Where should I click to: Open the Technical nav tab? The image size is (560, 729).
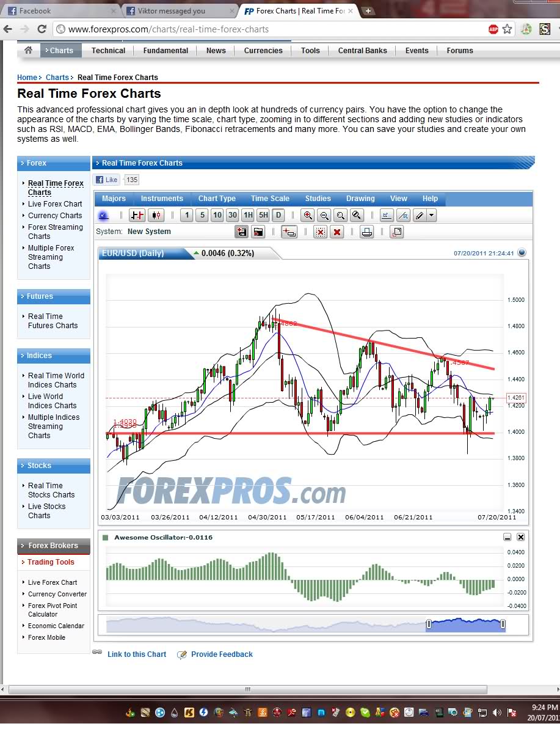pyautogui.click(x=108, y=51)
